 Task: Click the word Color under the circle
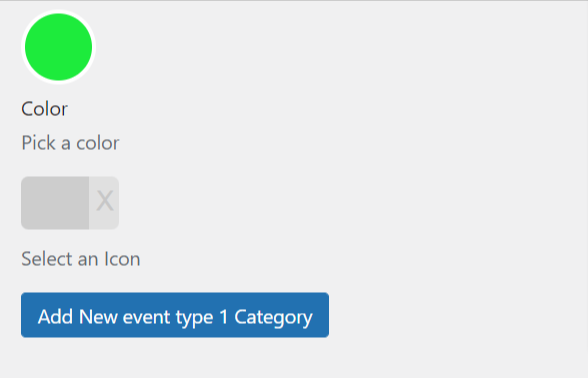44,109
